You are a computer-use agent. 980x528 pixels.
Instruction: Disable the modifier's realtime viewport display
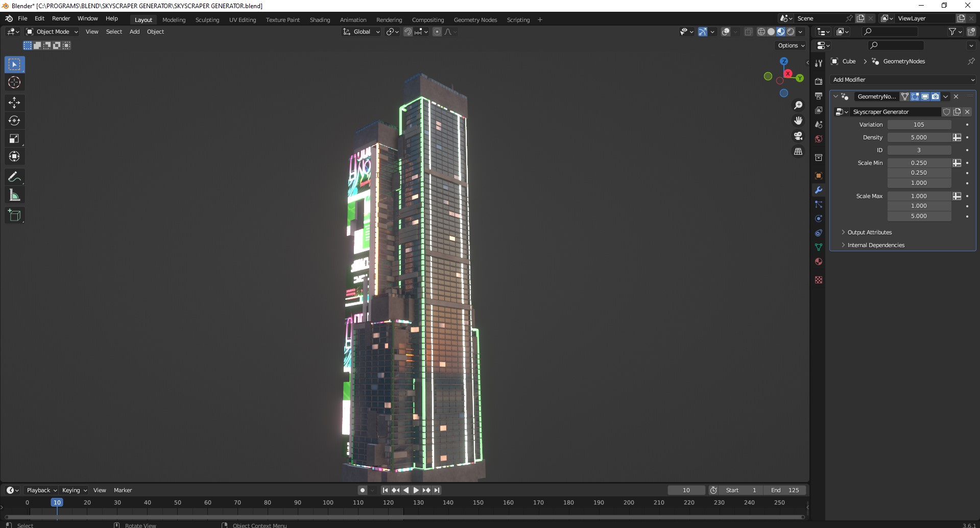(x=924, y=97)
